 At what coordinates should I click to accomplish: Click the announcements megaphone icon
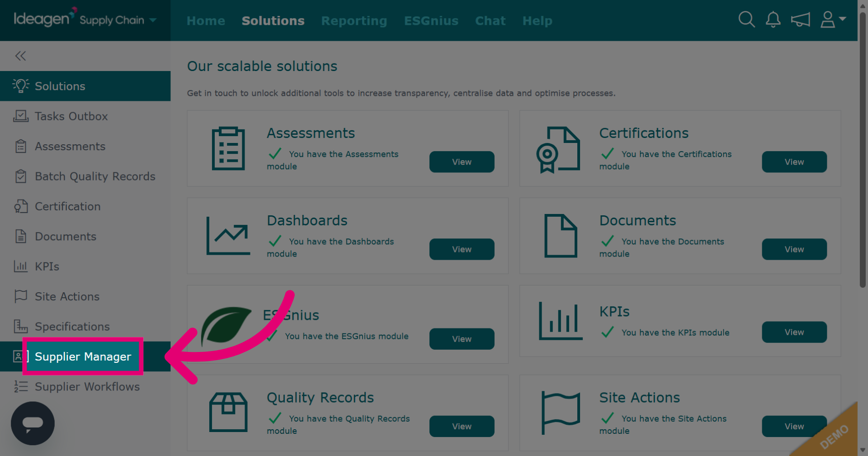click(800, 19)
